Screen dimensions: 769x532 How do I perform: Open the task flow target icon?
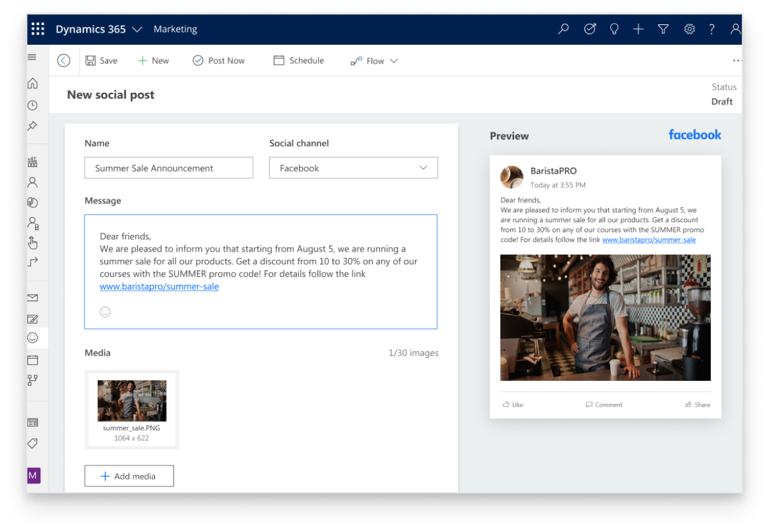tap(590, 29)
